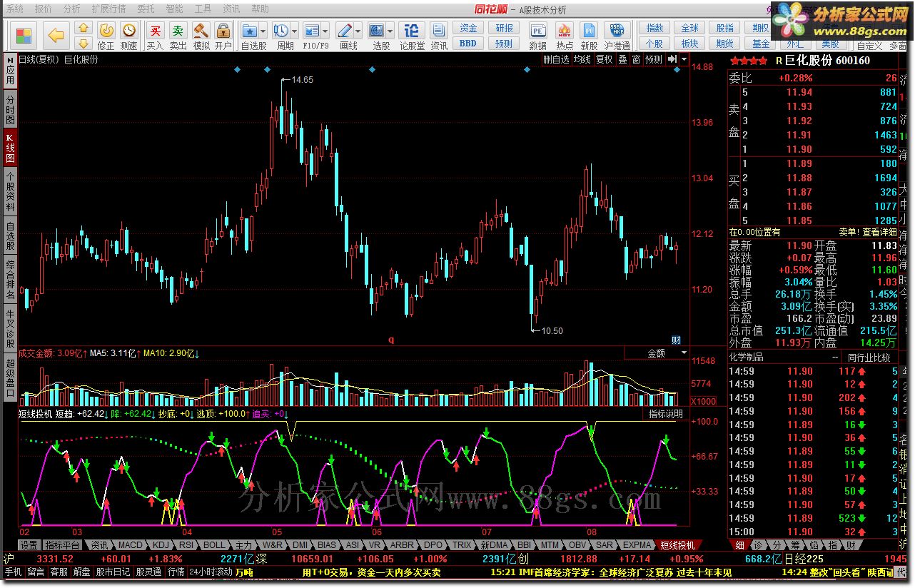This screenshot has width=915, height=588.
Task: Switch to the BOLL indicator tab
Action: click(214, 545)
